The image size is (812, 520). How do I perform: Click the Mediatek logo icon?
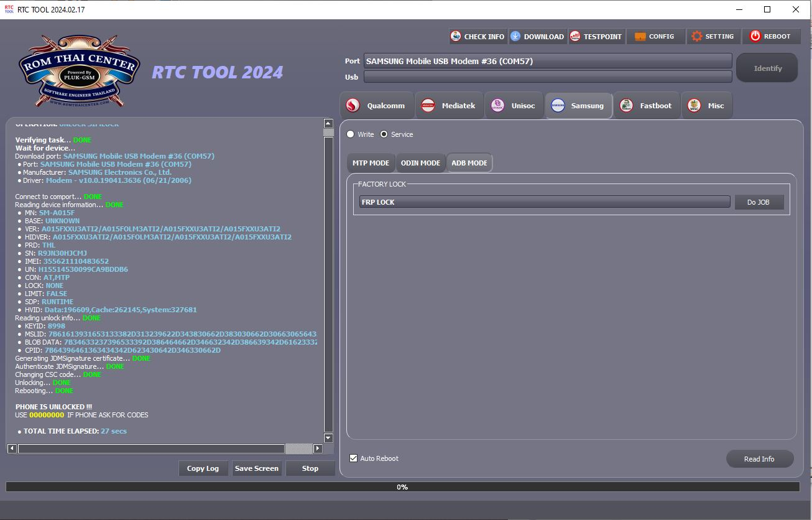pyautogui.click(x=428, y=106)
